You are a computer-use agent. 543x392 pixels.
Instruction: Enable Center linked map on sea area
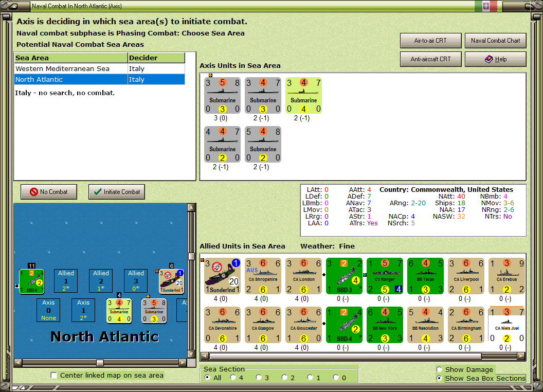tap(53, 376)
